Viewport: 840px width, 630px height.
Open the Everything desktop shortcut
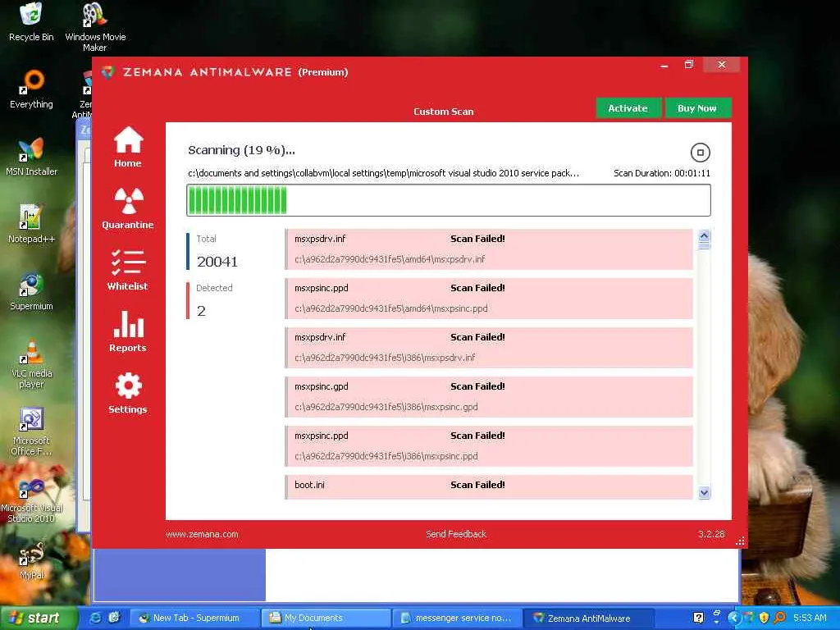31,89
